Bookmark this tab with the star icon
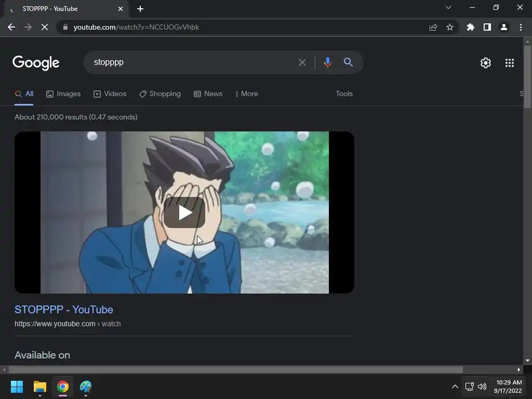 [x=450, y=27]
